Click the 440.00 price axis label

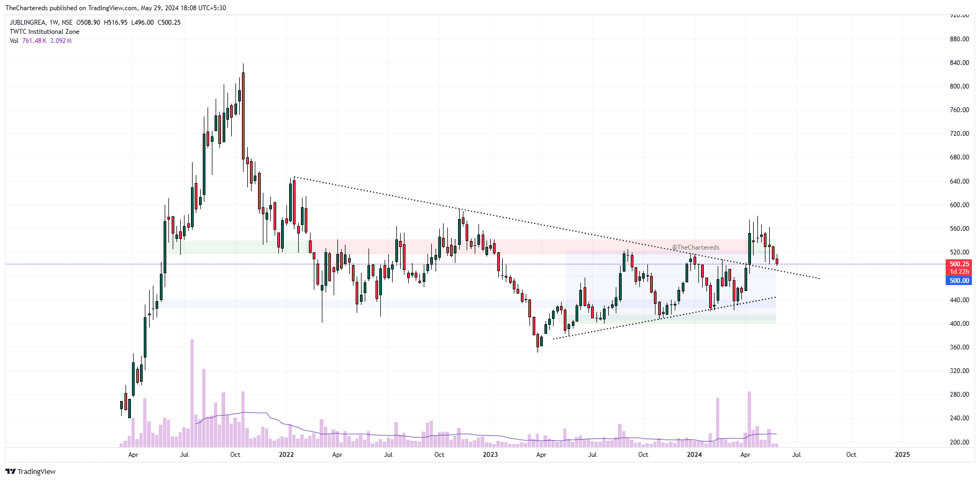pyautogui.click(x=959, y=300)
